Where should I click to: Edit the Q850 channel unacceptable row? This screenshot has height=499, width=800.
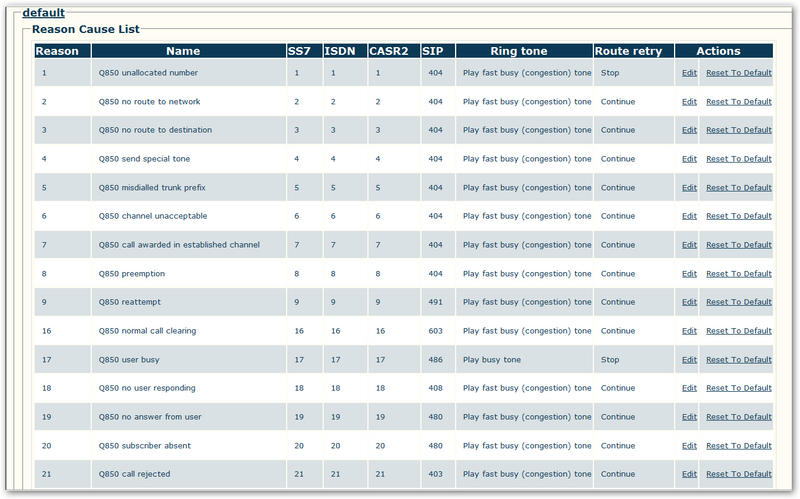689,216
